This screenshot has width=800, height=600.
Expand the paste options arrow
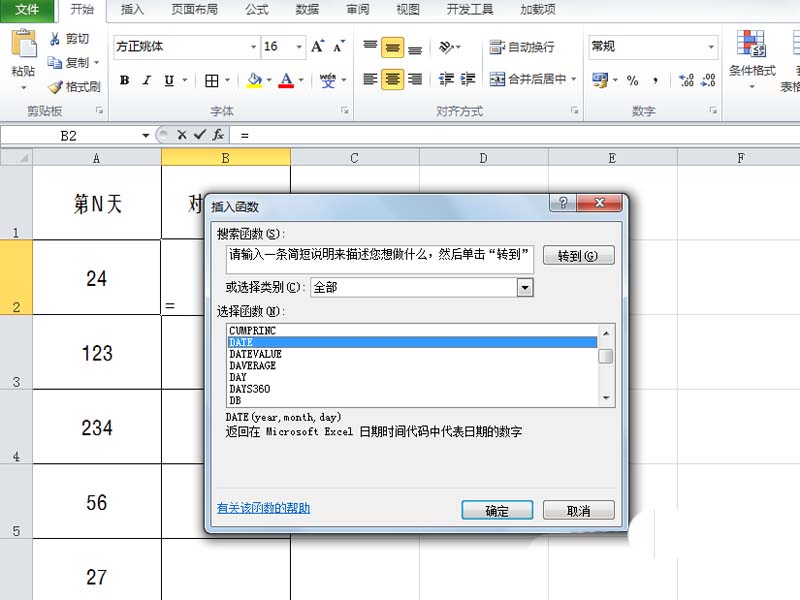pyautogui.click(x=23, y=88)
